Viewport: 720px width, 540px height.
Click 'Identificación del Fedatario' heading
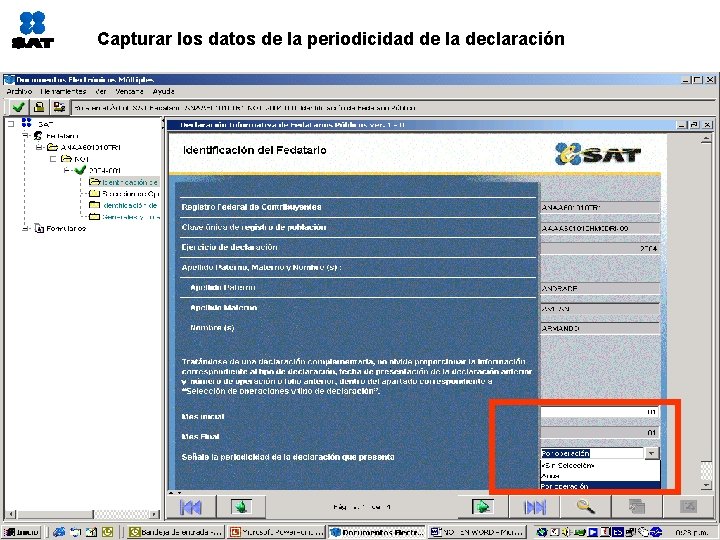255,150
